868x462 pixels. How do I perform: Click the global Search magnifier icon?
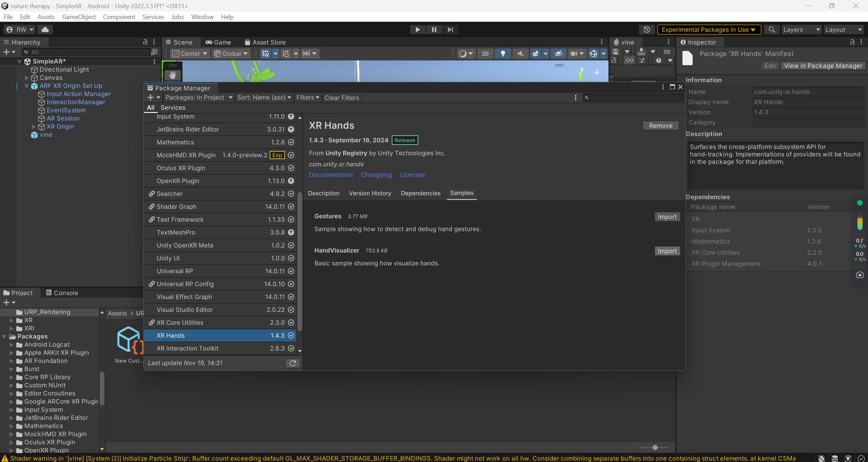click(x=771, y=30)
